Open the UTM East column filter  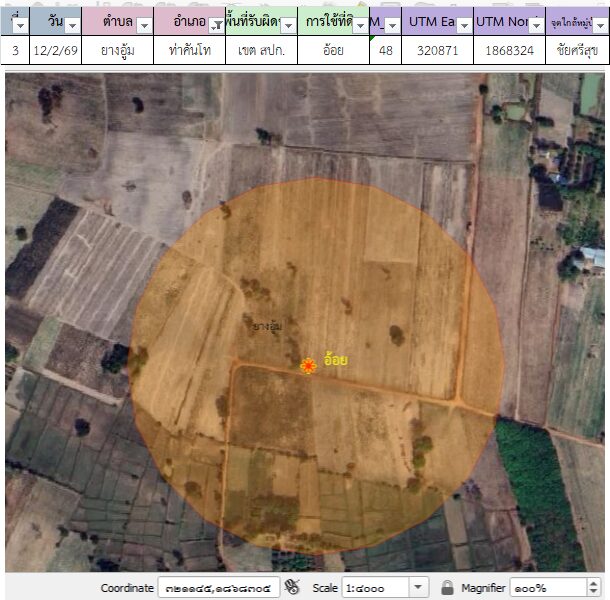click(x=463, y=24)
